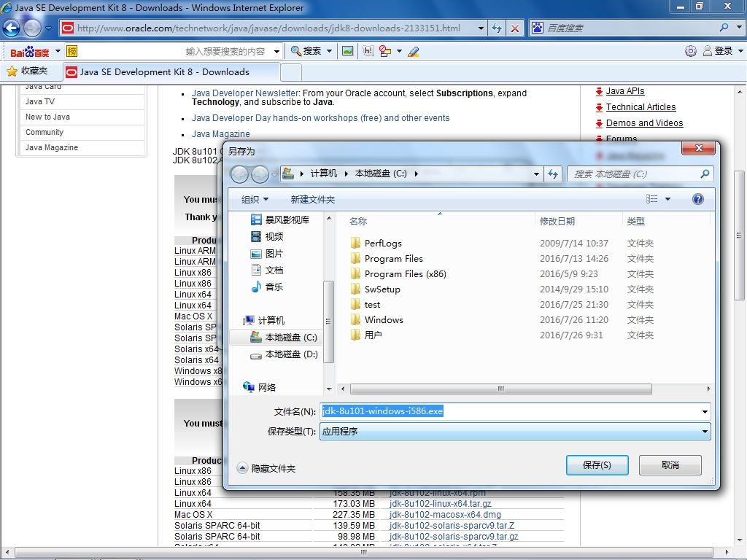Viewport: 747px width, 560px height.
Task: Select 图片 library in sidebar
Action: click(268, 253)
